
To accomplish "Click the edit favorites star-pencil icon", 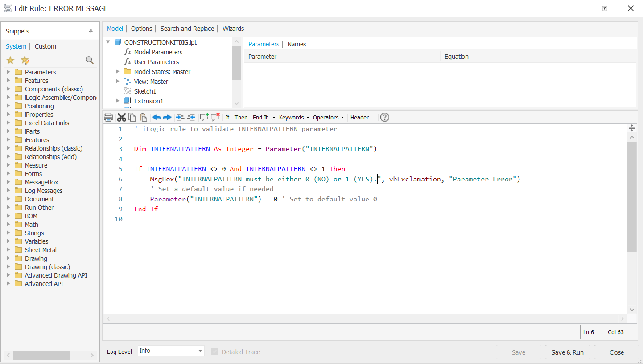I will [25, 60].
